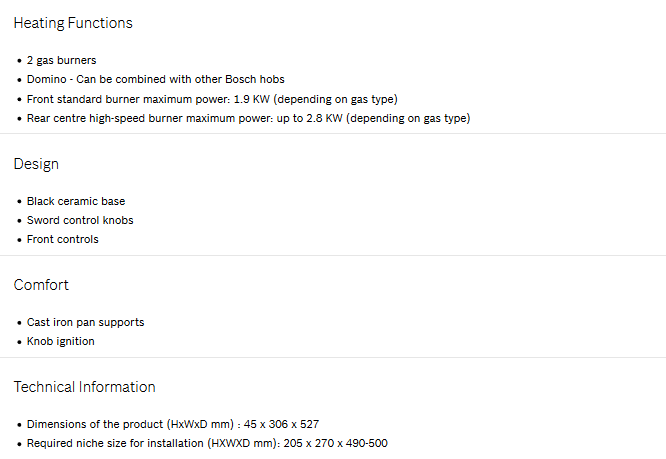This screenshot has width=666, height=459.
Task: Select the "Black ceramic base" text
Action: [x=76, y=201]
